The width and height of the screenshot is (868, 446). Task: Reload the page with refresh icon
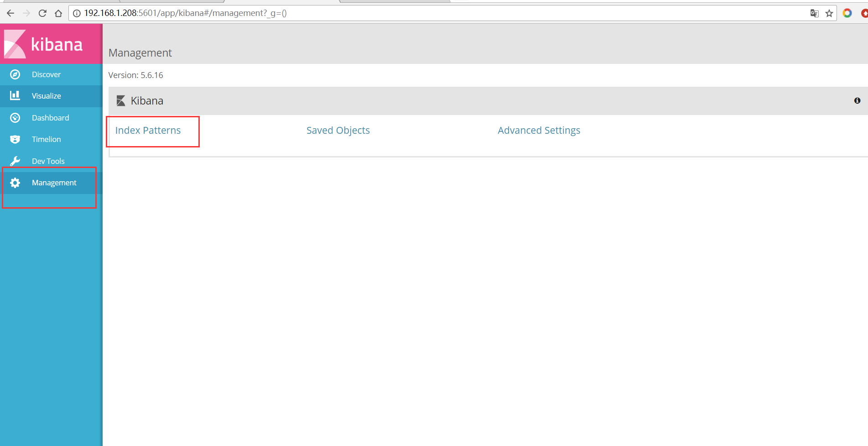click(x=42, y=13)
